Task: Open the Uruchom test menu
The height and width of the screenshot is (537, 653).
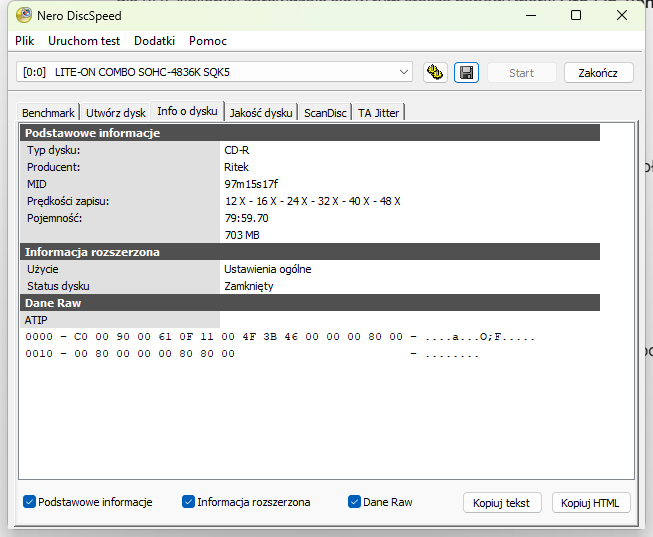Action: tap(84, 41)
